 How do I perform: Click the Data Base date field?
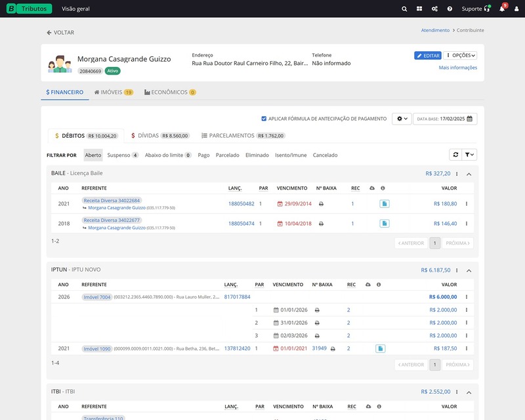click(445, 119)
